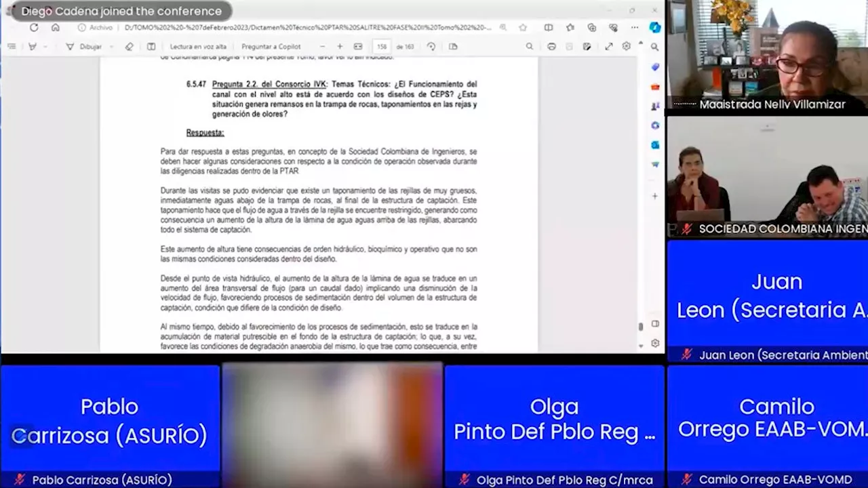The image size is (868, 488).
Task: Click the file path address bar
Action: [x=307, y=28]
